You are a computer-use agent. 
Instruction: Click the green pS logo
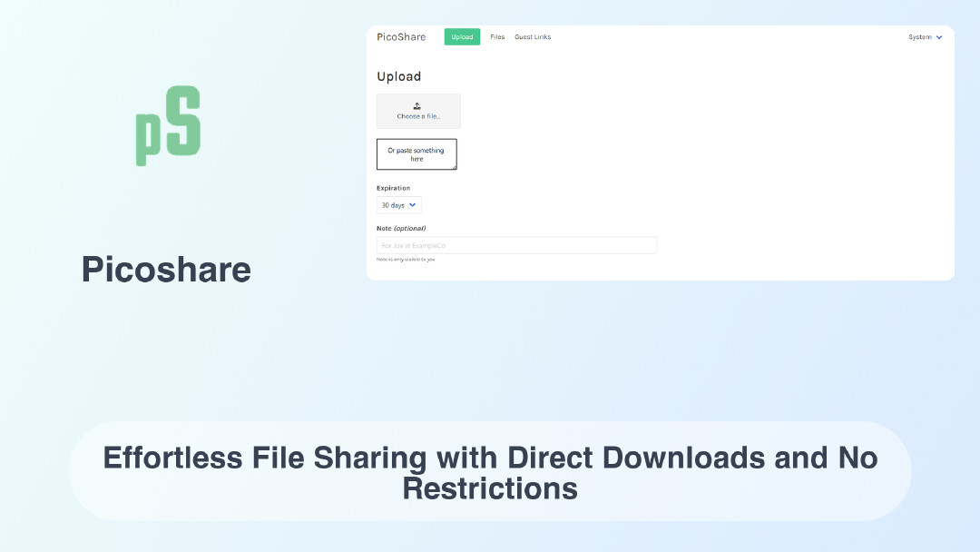[x=168, y=125]
